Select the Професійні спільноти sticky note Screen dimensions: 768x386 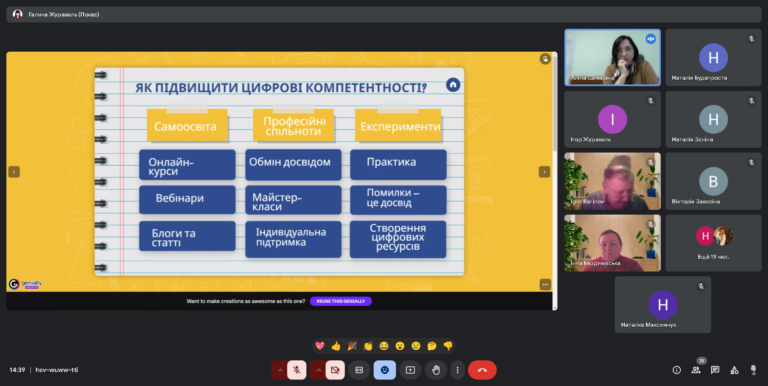(293, 125)
